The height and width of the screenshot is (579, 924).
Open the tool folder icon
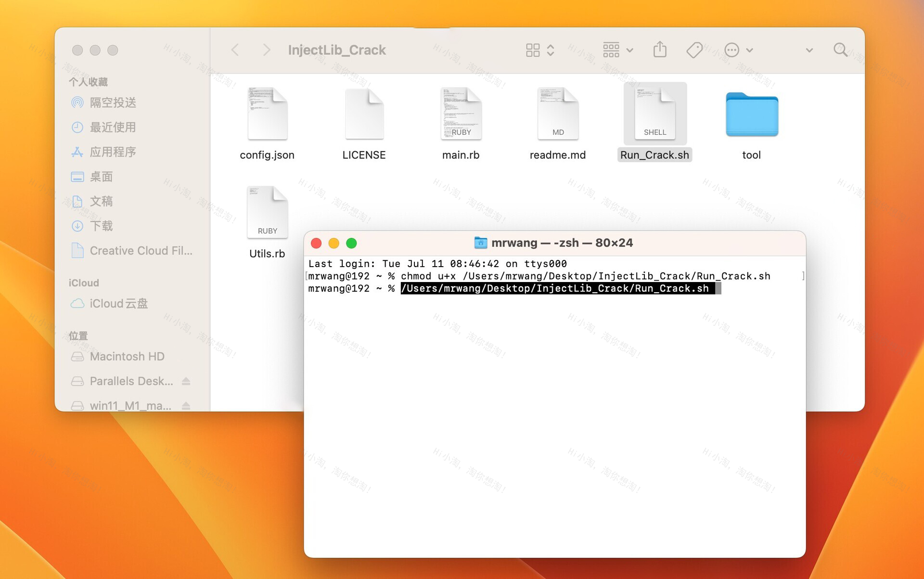[x=752, y=115]
